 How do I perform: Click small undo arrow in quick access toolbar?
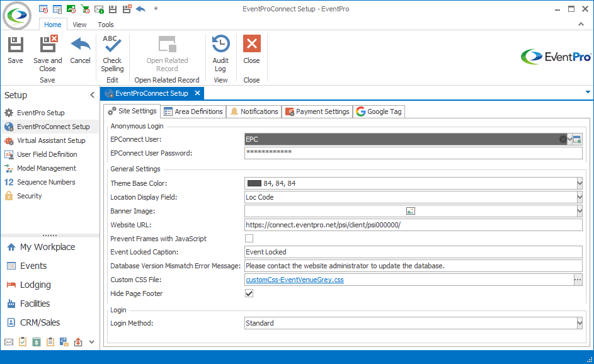140,9
